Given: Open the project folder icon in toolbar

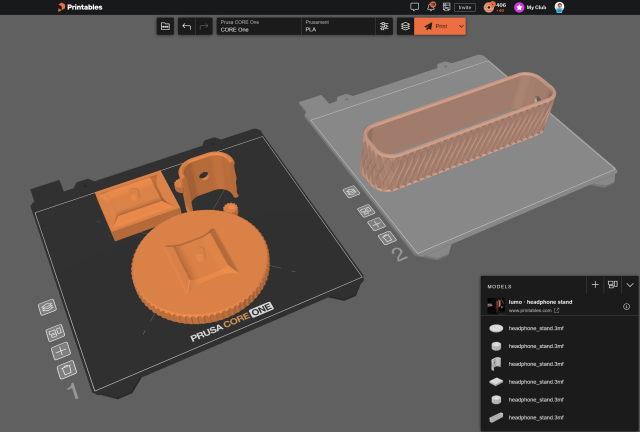Looking at the screenshot, I should (x=165, y=26).
